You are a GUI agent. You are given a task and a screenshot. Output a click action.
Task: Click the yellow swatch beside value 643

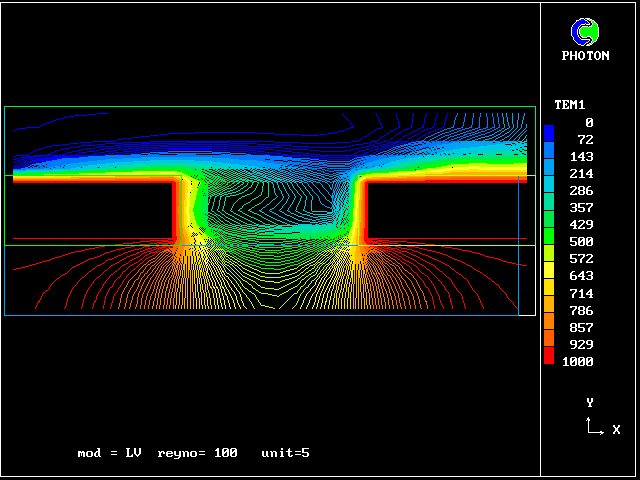coord(549,273)
